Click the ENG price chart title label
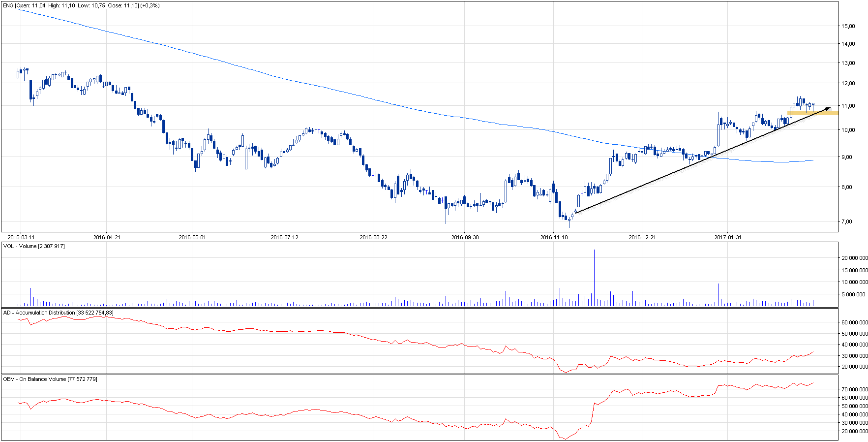Screen dimensions: 868x442 point(81,6)
